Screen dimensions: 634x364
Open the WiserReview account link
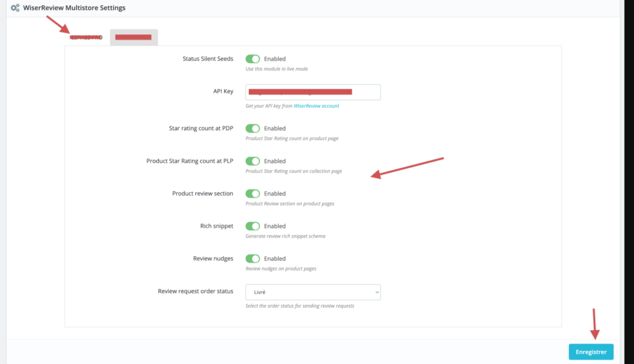(x=316, y=106)
